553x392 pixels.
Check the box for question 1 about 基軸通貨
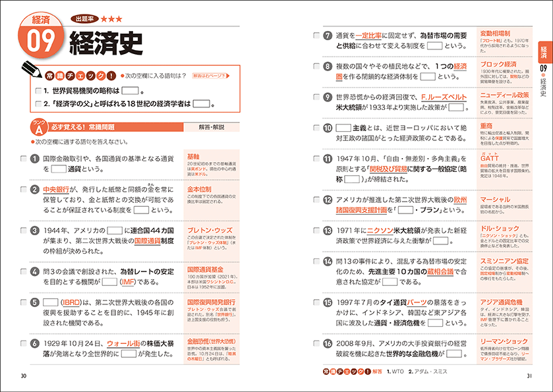[24, 159]
